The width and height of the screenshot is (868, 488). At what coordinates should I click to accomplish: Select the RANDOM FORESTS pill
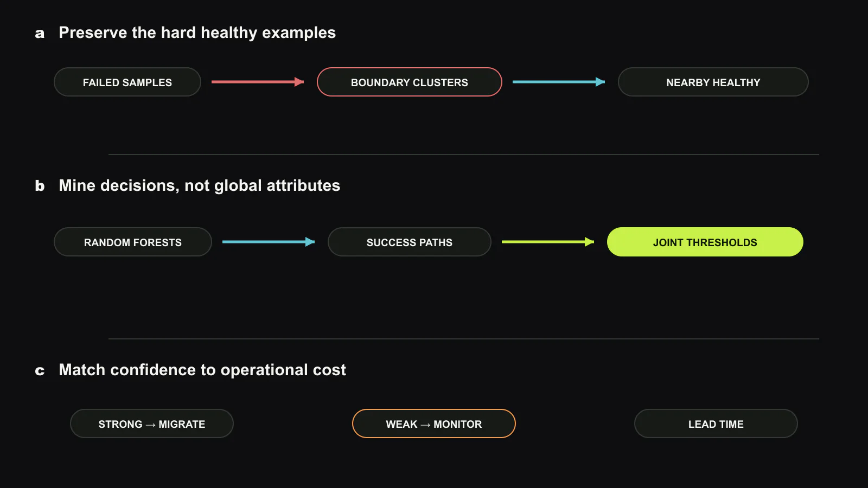pos(133,242)
